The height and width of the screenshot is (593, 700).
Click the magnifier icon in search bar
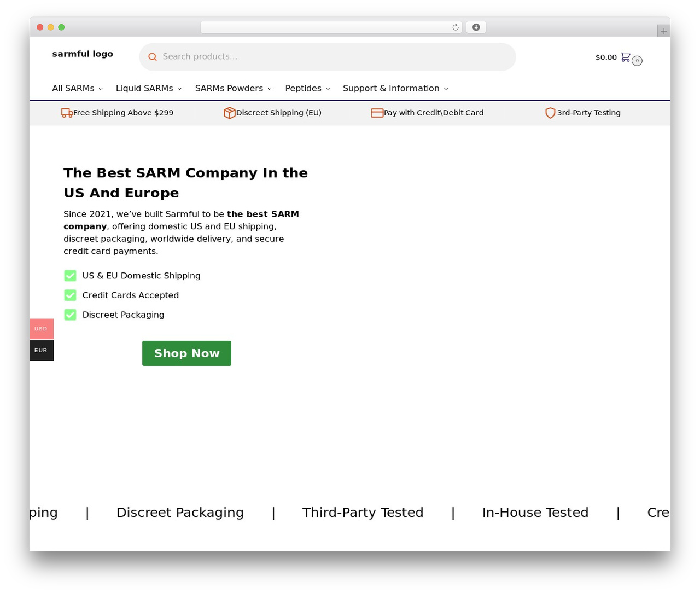tap(153, 57)
